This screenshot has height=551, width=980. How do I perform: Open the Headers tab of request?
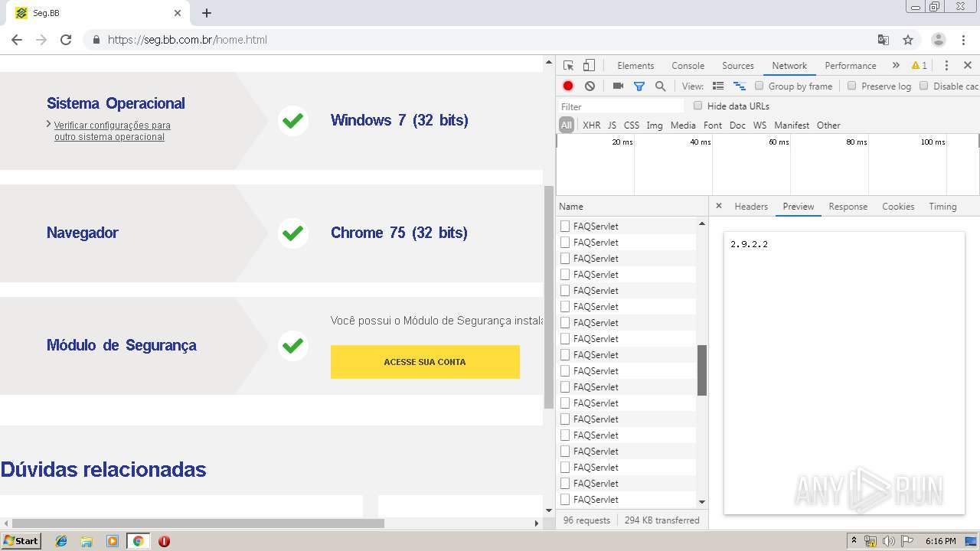(x=751, y=207)
